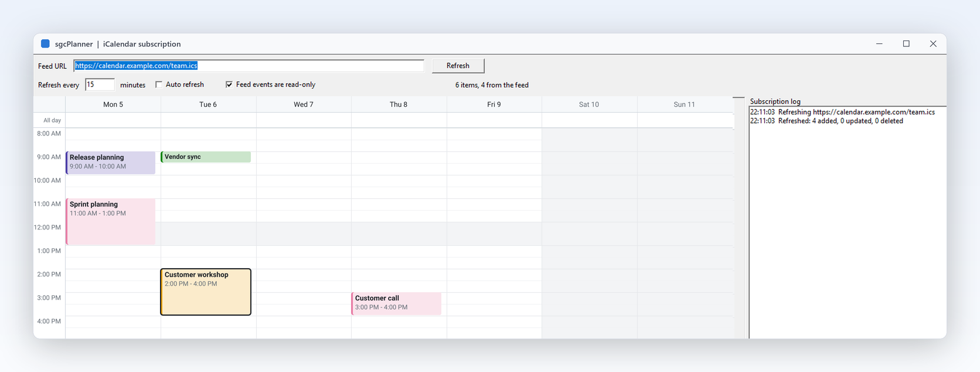Click the Fri 9 day header
This screenshot has width=980, height=372.
click(x=494, y=104)
